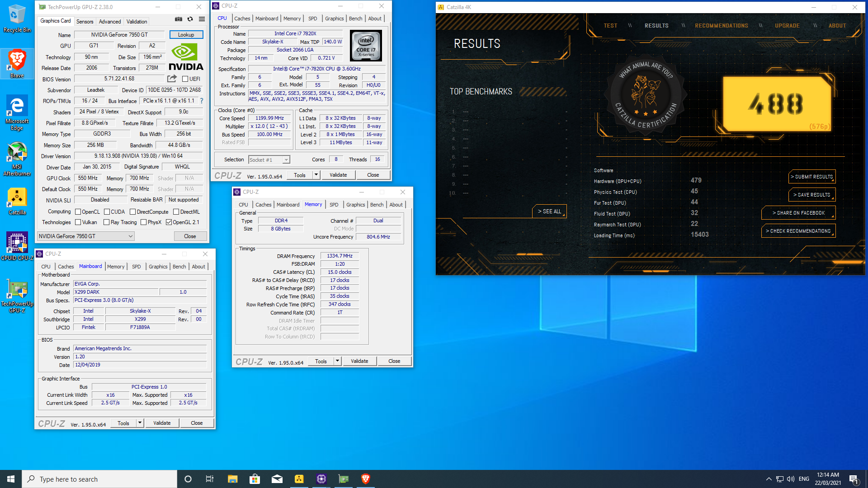The height and width of the screenshot is (488, 868).
Task: Click the ENG language indicator
Action: (x=804, y=479)
